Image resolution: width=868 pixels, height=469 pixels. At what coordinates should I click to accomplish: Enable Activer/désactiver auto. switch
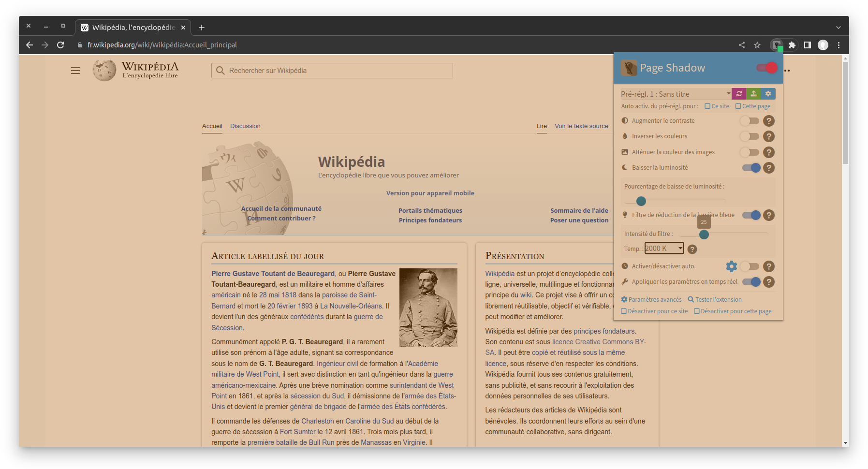[x=750, y=266]
